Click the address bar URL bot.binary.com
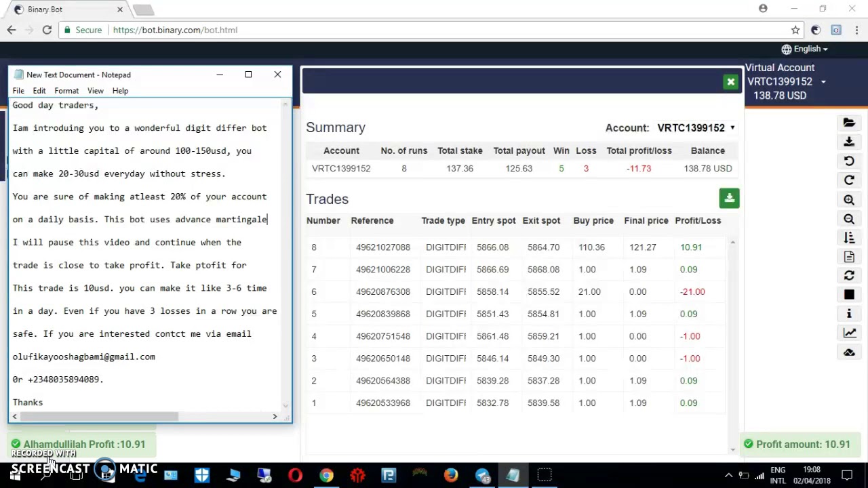This screenshot has height=488, width=868. click(175, 30)
